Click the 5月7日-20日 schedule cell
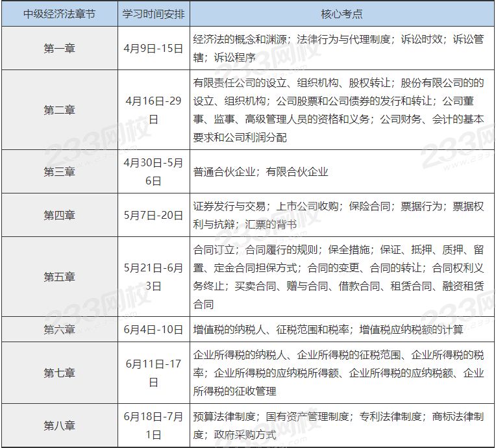The width and height of the screenshot is (496, 448). (x=153, y=215)
